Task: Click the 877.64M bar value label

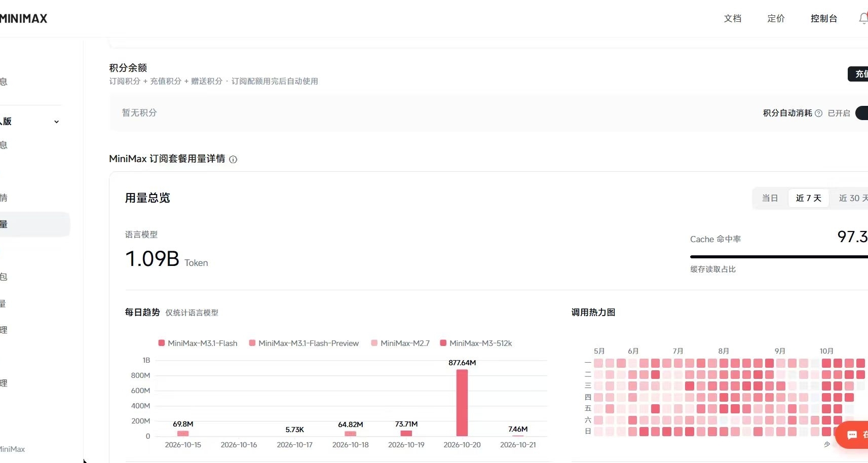Action: click(462, 363)
